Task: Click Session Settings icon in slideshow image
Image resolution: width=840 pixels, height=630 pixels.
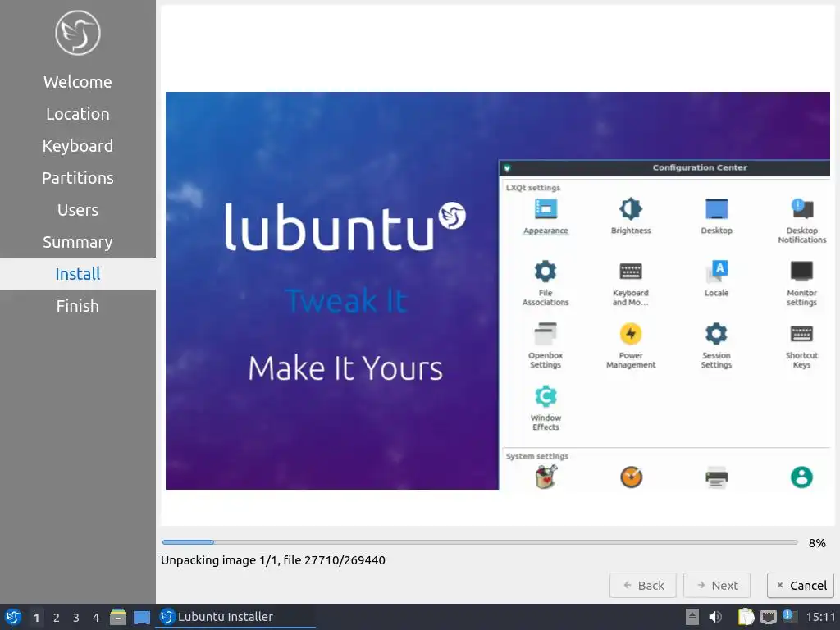Action: click(716, 333)
